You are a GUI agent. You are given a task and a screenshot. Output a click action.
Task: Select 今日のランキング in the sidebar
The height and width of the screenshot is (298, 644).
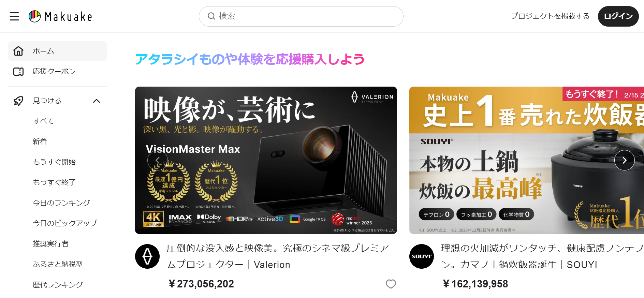click(x=61, y=203)
